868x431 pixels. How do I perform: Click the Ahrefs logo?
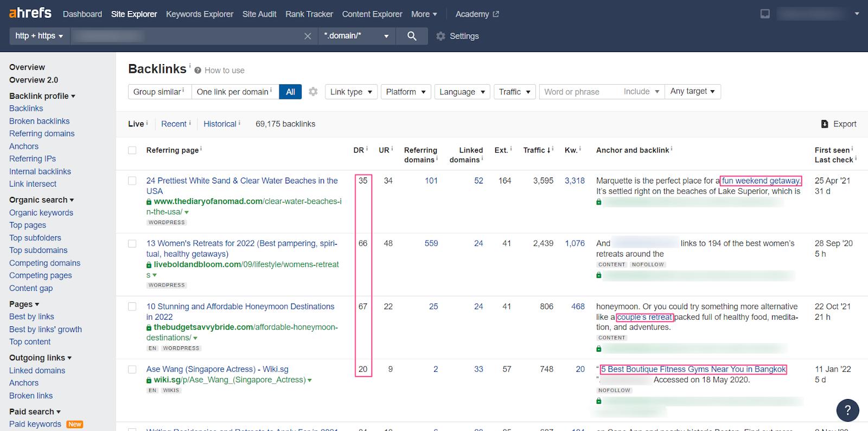30,13
